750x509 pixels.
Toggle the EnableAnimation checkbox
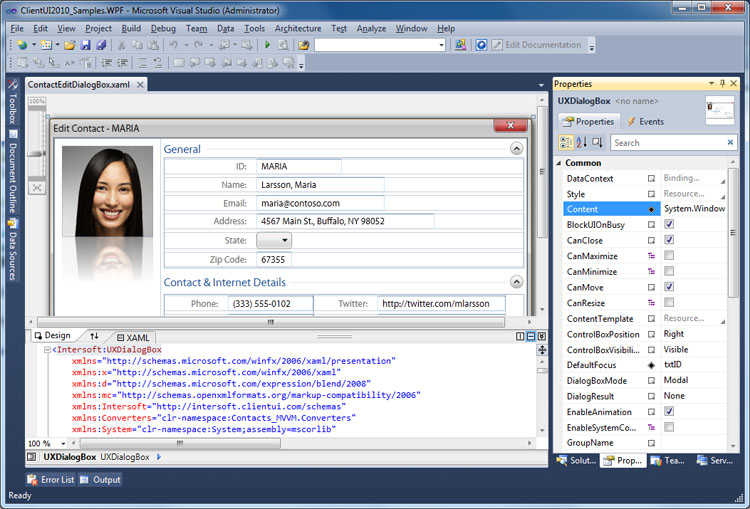(x=669, y=411)
